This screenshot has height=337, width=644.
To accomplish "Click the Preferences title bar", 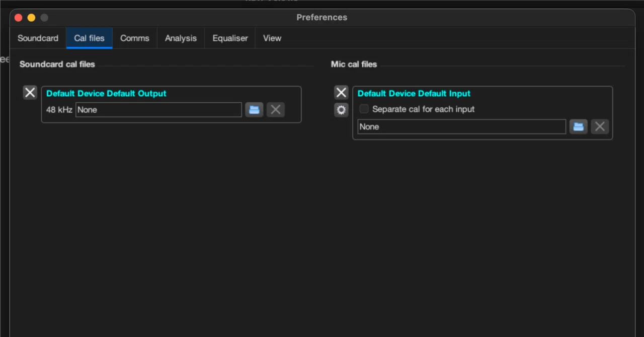I will coord(322,18).
